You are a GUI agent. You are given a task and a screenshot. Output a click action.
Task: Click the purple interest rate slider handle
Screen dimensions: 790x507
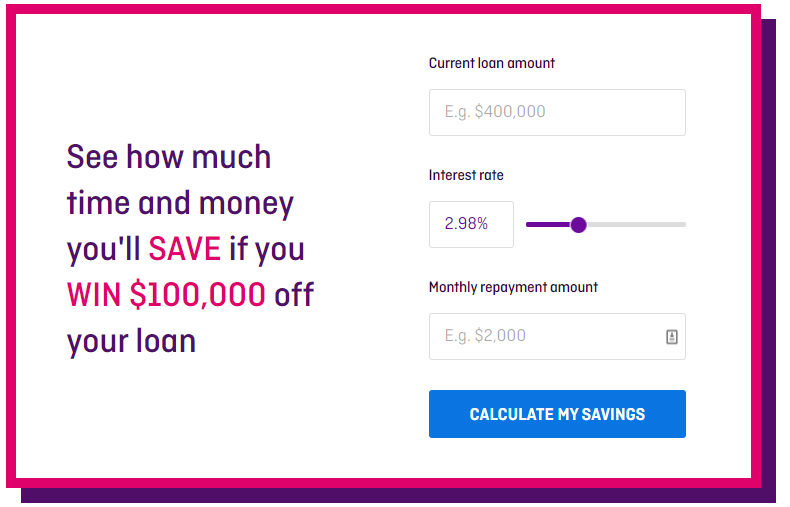pyautogui.click(x=578, y=225)
